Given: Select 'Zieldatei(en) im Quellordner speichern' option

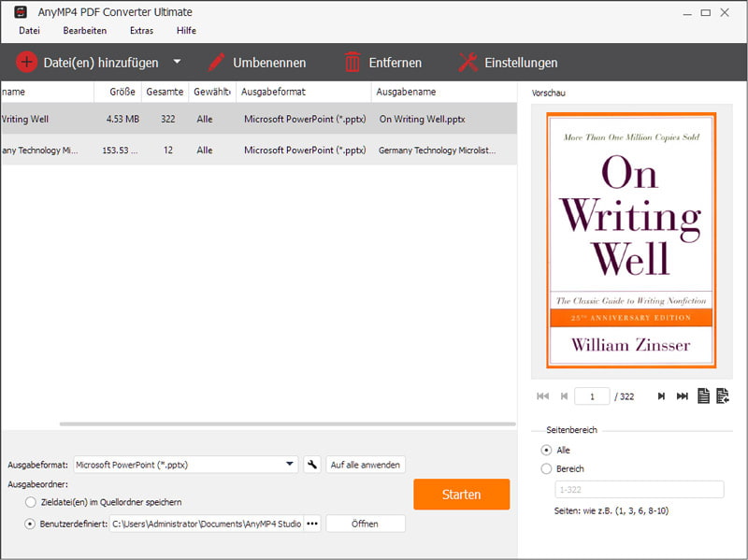Looking at the screenshot, I should tap(31, 502).
